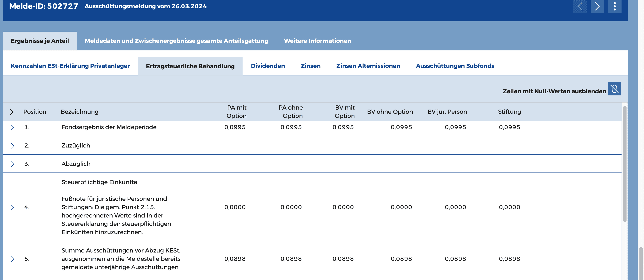
Task: Open Meldedaten und Zwischenergebnisse gesamte Anteilsgattung tab
Action: click(x=176, y=41)
